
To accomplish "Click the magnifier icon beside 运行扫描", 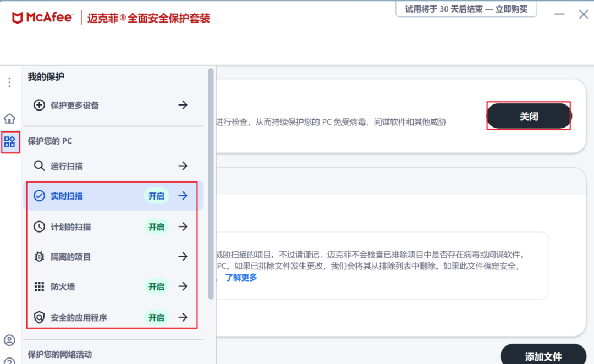I will [x=39, y=166].
